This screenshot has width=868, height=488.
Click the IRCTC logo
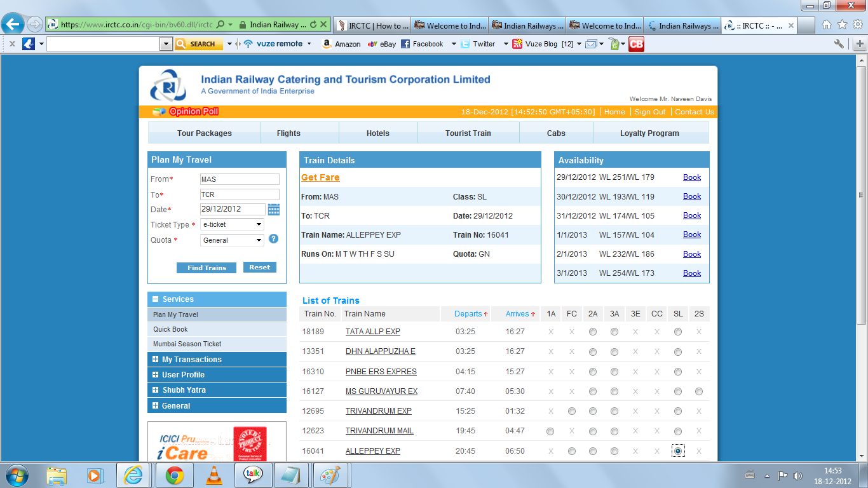coord(165,83)
